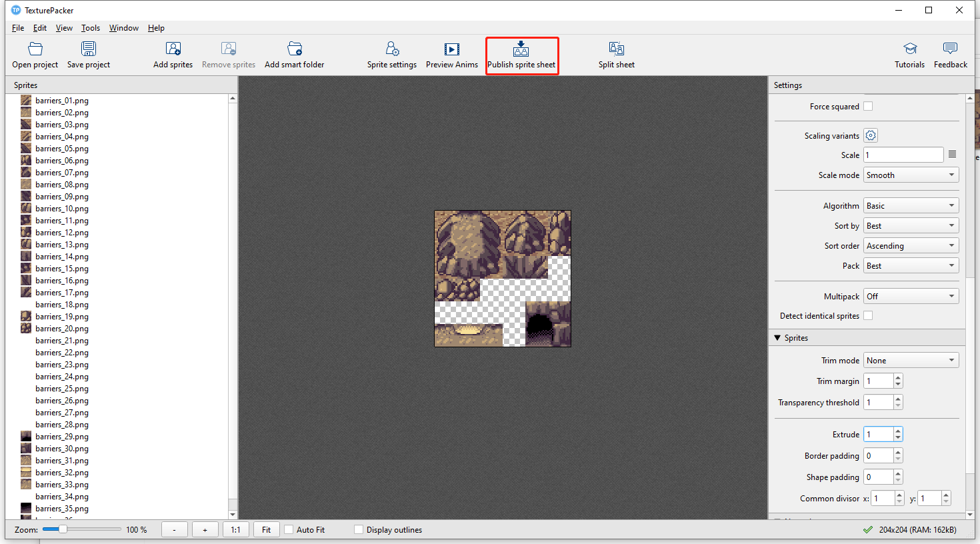Enable the Detect identical sprites checkbox
Screen dimensions: 980x544
pyautogui.click(x=868, y=315)
